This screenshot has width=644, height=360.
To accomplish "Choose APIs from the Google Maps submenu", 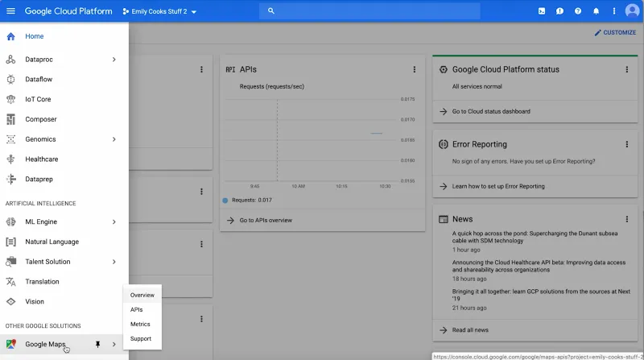I will point(137,310).
